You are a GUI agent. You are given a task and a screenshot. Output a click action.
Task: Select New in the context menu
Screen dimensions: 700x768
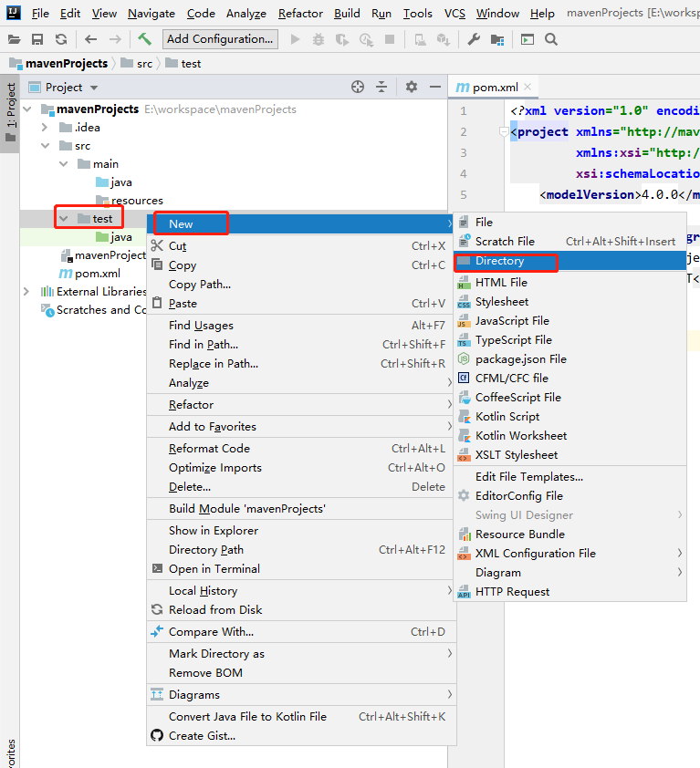coord(301,223)
